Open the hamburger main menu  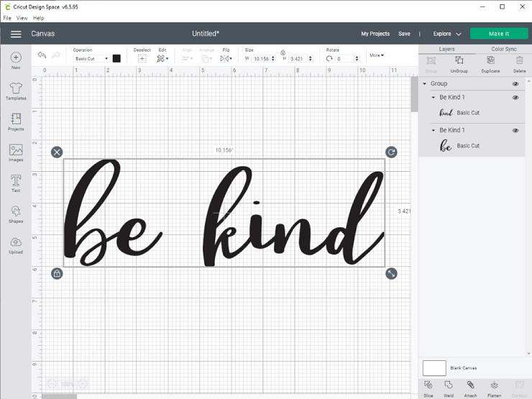tap(16, 34)
